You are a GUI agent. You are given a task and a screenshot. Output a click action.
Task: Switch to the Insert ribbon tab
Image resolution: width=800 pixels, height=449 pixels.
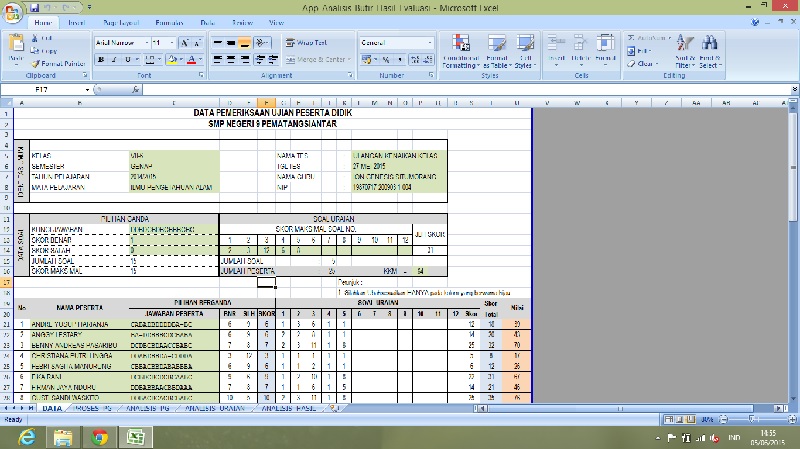(77, 23)
